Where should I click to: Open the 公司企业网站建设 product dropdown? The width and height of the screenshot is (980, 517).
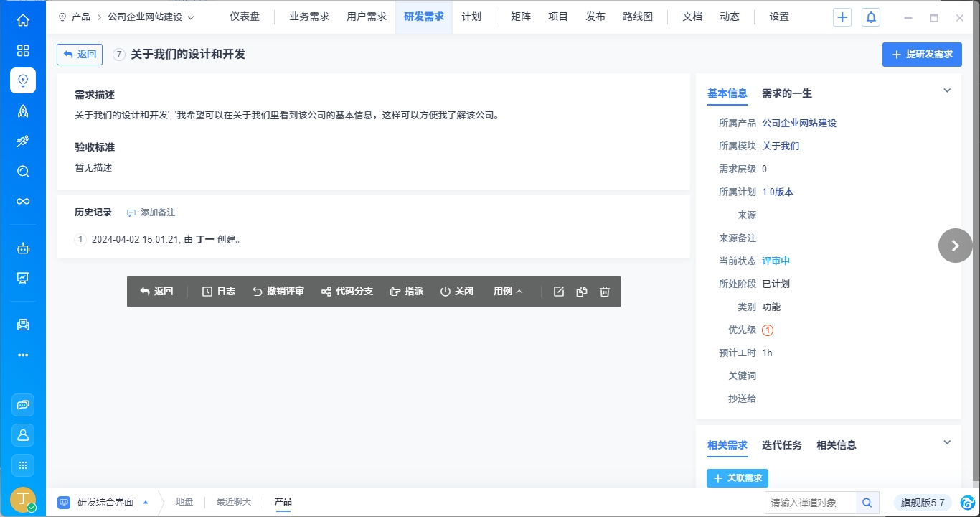(x=151, y=17)
